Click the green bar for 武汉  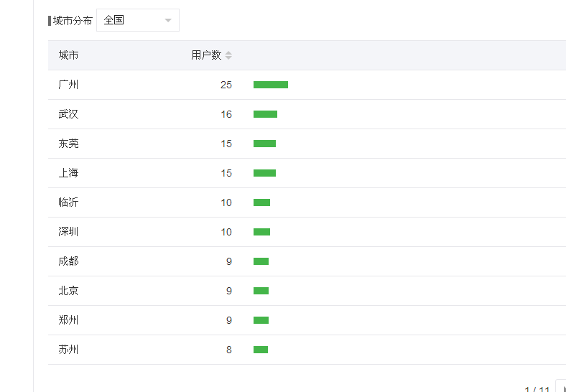coord(265,114)
